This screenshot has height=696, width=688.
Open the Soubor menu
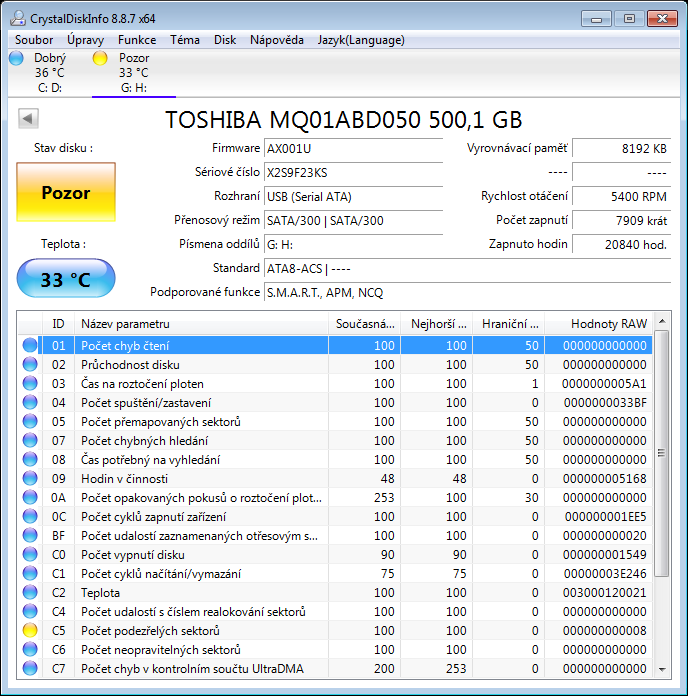tap(34, 40)
